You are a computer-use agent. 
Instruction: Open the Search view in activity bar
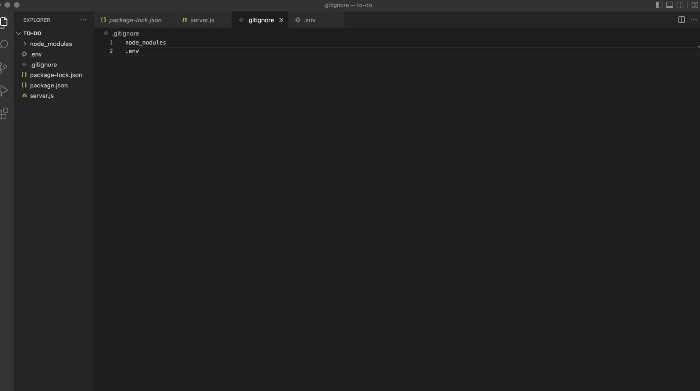(x=4, y=44)
